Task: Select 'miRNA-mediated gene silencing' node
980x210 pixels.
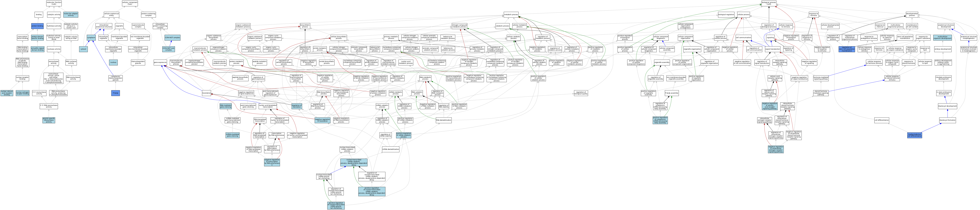Action: (232, 135)
